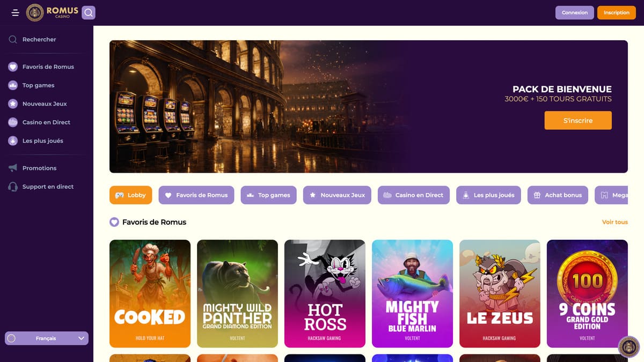Open the 9 Coins Grand Gold Edition card
This screenshot has height=362, width=644.
(587, 293)
